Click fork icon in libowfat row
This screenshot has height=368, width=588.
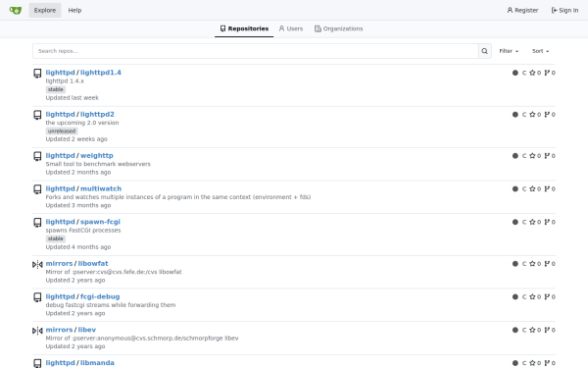click(547, 264)
